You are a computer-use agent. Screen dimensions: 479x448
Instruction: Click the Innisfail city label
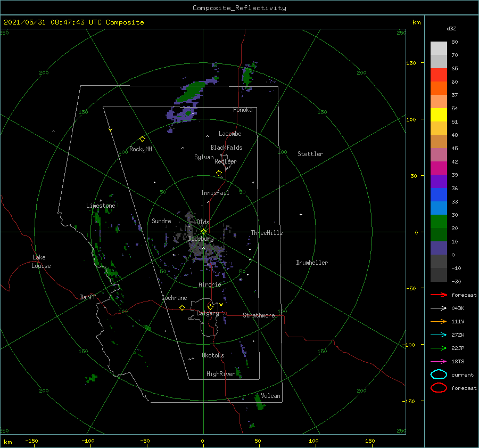click(215, 193)
